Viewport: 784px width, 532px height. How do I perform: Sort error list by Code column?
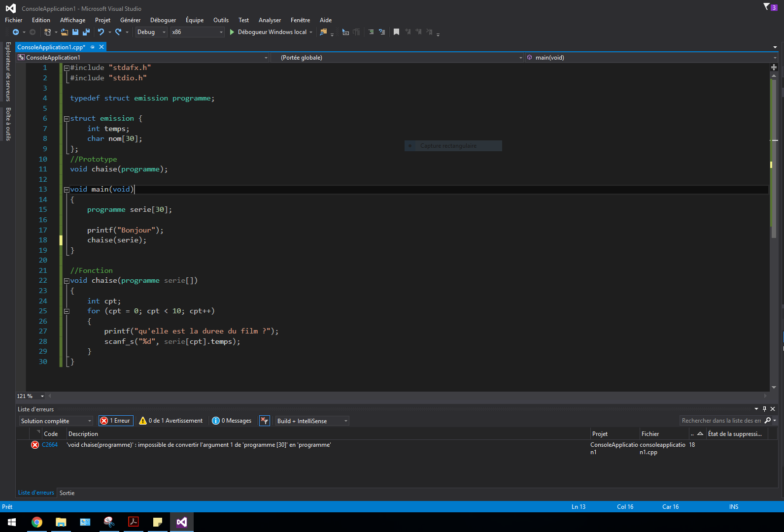pos(54,434)
